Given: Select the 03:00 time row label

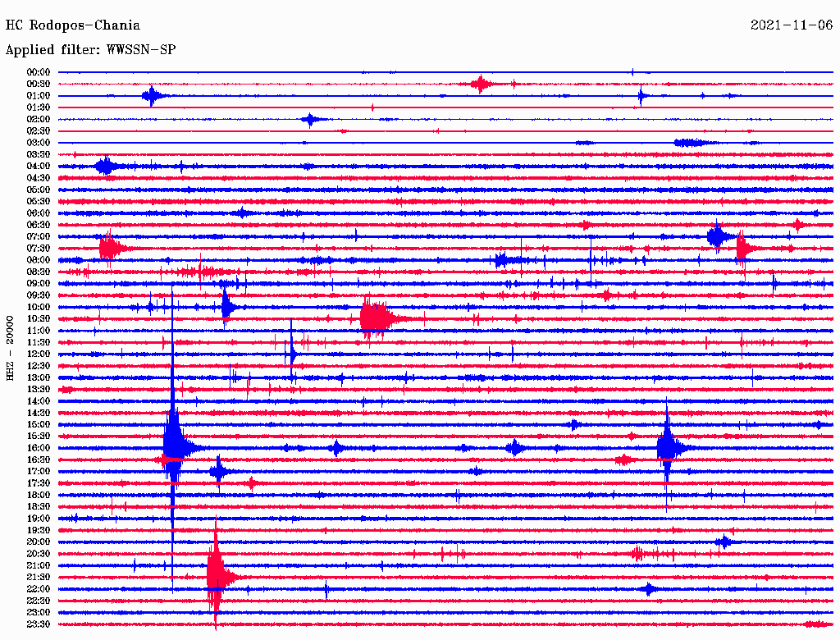Looking at the screenshot, I should click(39, 143).
